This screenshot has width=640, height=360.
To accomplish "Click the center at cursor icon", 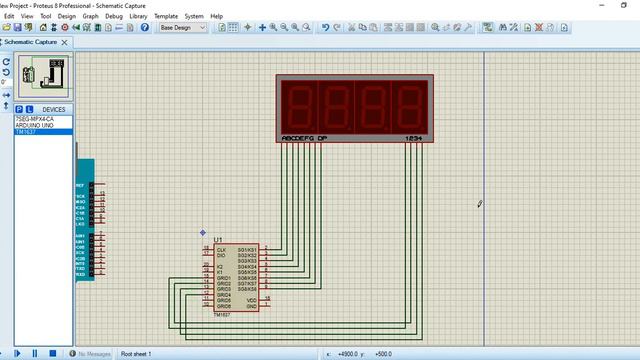I will (x=247, y=27).
